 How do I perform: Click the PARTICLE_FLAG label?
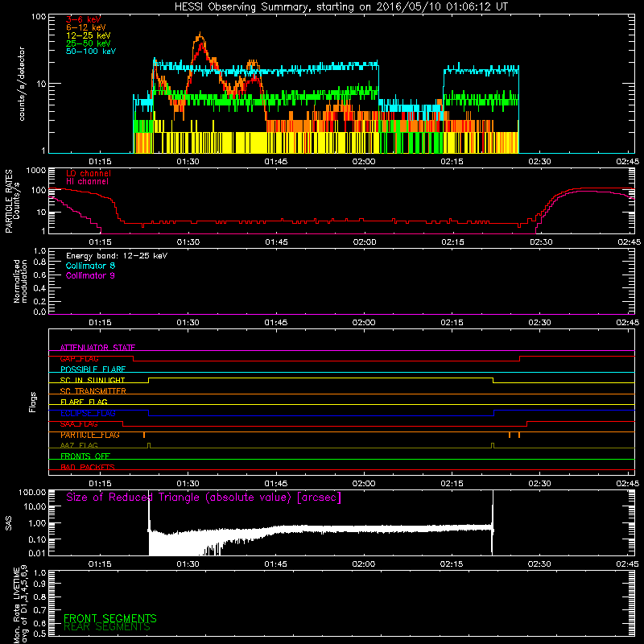coord(90,435)
